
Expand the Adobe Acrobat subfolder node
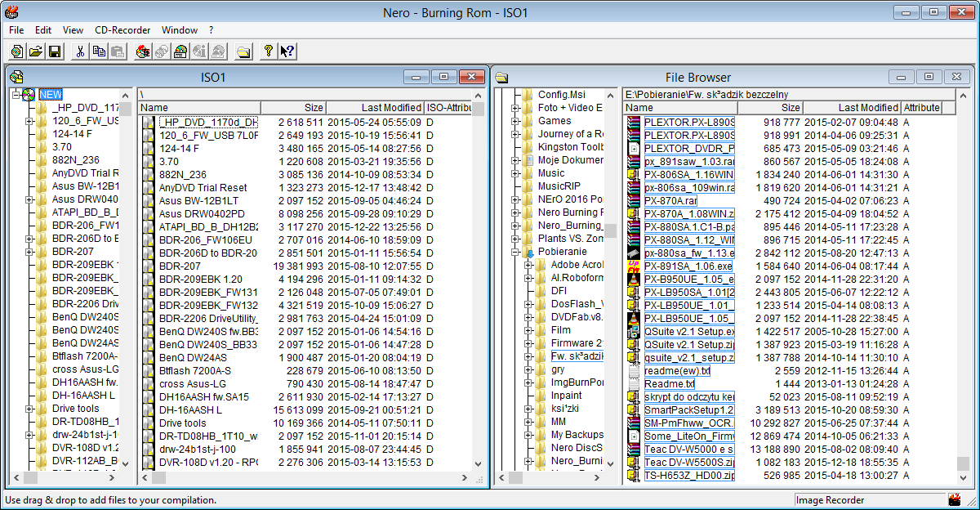pyautogui.click(x=528, y=265)
